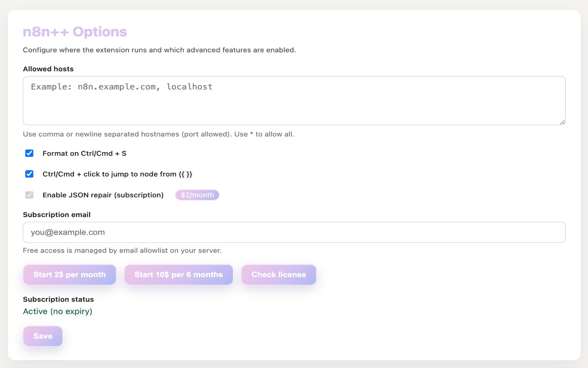Check license status button
The width and height of the screenshot is (588, 368).
pyautogui.click(x=279, y=275)
